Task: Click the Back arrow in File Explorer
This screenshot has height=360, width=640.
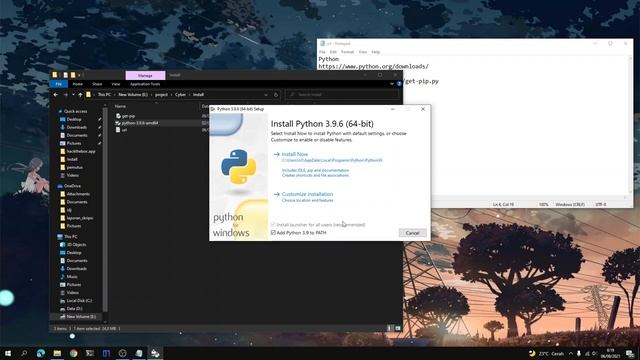Action: point(56,95)
